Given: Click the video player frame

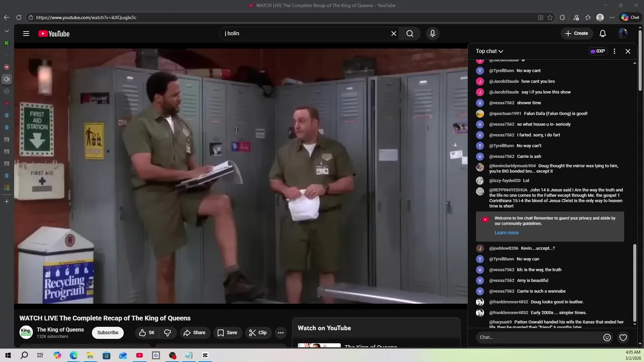Looking at the screenshot, I should (240, 176).
